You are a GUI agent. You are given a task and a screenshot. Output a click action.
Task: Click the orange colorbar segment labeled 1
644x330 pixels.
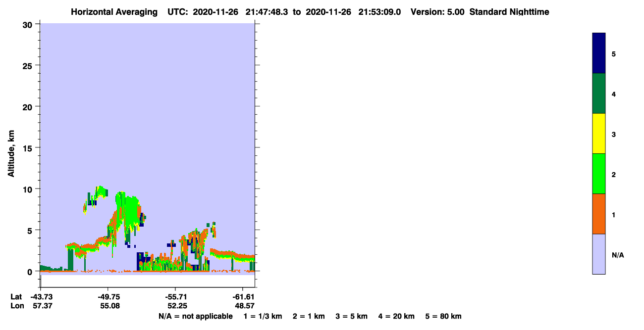click(x=599, y=214)
